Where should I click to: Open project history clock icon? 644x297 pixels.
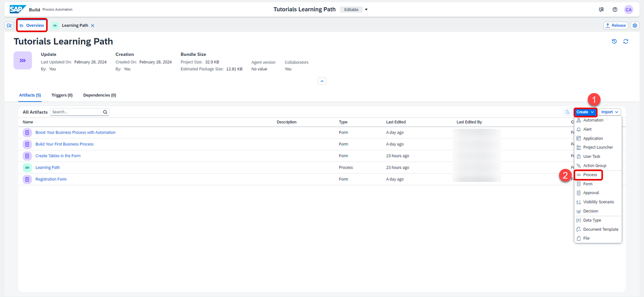614,42
